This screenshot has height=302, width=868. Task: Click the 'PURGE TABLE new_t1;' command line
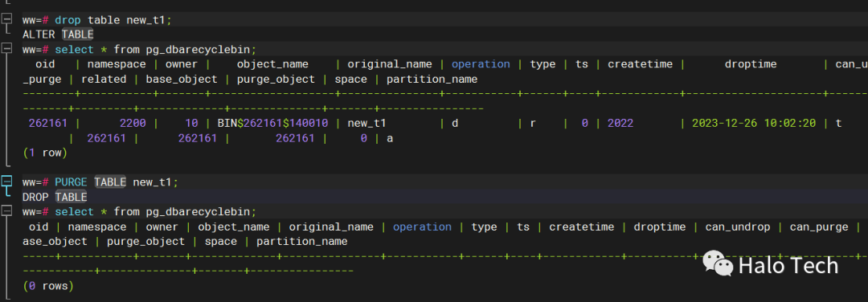pos(100,182)
